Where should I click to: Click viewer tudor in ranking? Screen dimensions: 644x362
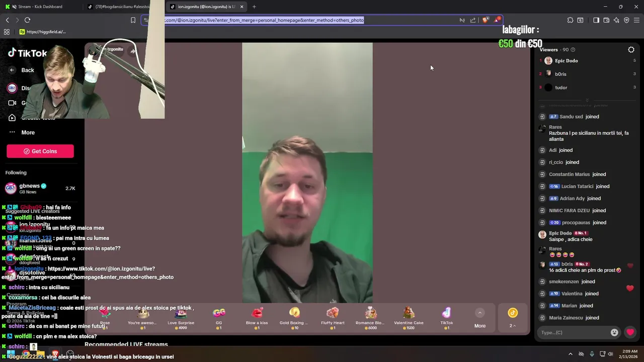[x=561, y=87]
